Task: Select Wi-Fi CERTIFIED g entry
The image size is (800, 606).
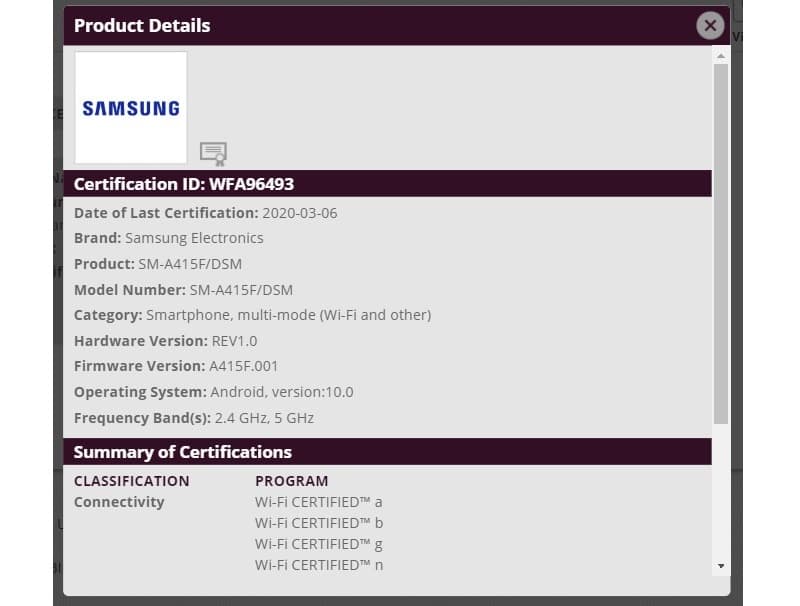Action: pyautogui.click(x=318, y=544)
